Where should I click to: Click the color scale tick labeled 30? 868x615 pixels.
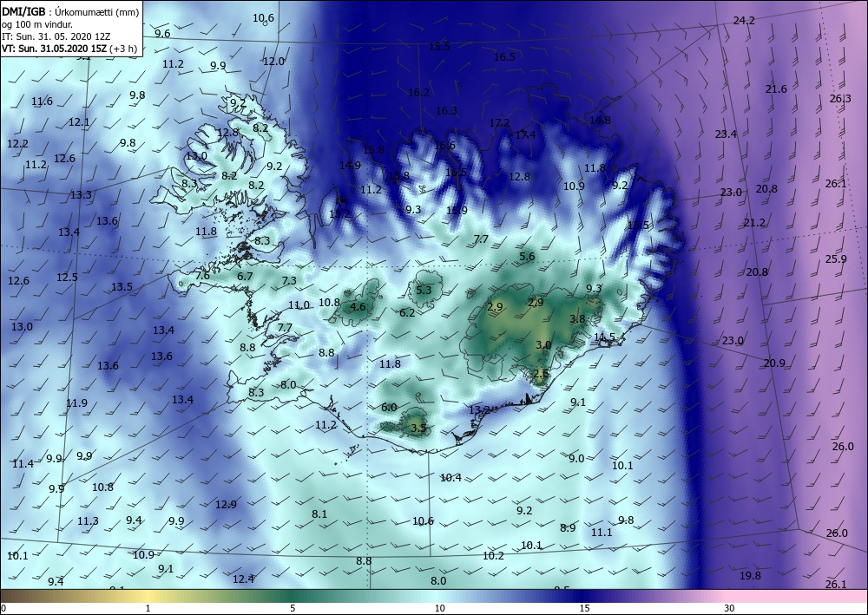coord(729,608)
